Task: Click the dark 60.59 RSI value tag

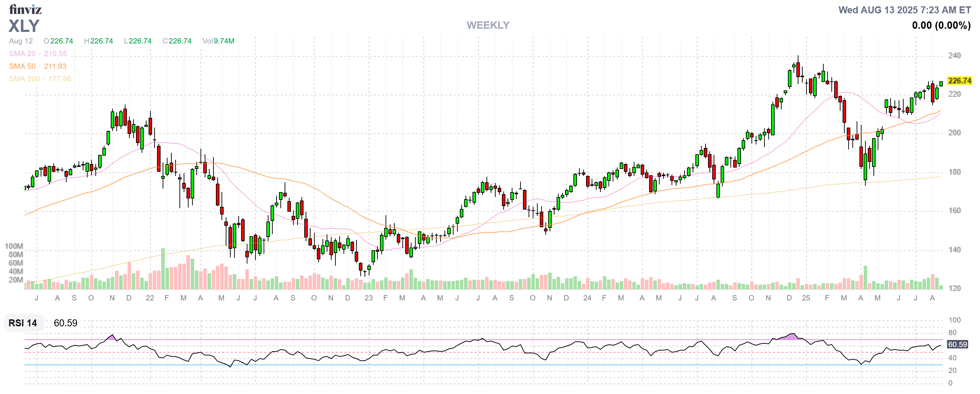Action: 957,344
